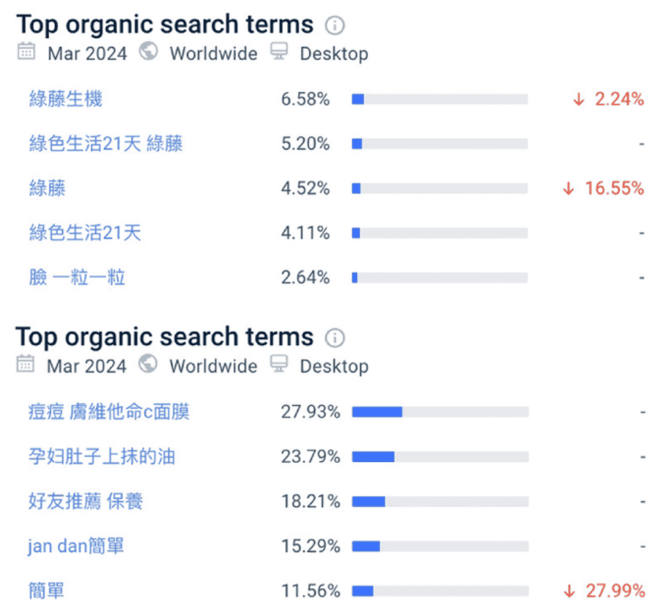672x616 pixels.
Task: Open the jan dan簡單 search term
Action: pyautogui.click(x=76, y=546)
